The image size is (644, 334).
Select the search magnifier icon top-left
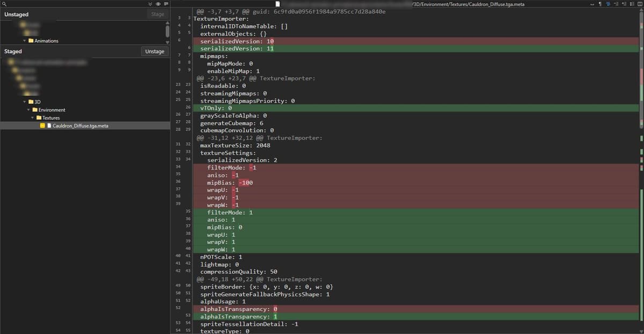[3, 3]
